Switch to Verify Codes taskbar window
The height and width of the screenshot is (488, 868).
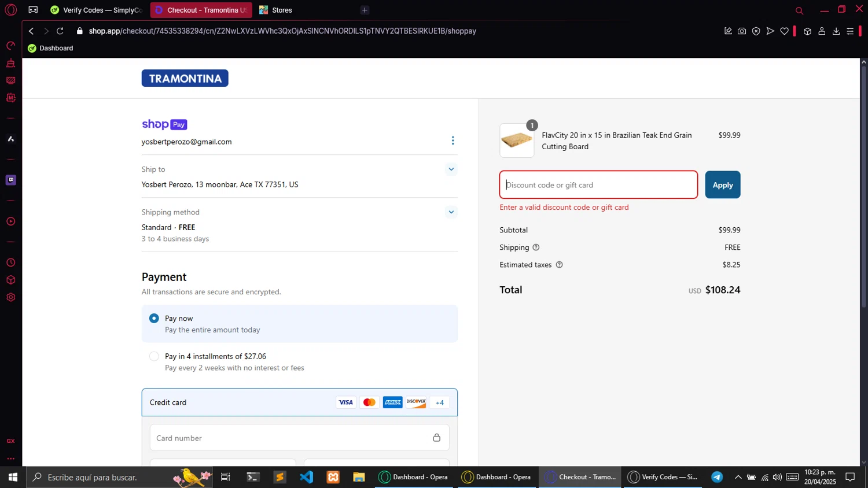pos(663,477)
